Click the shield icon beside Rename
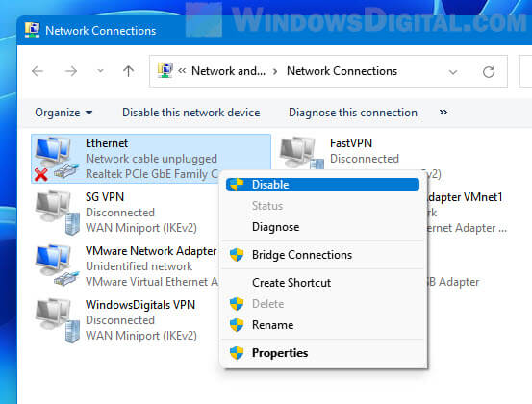The width and height of the screenshot is (532, 404). [x=237, y=325]
